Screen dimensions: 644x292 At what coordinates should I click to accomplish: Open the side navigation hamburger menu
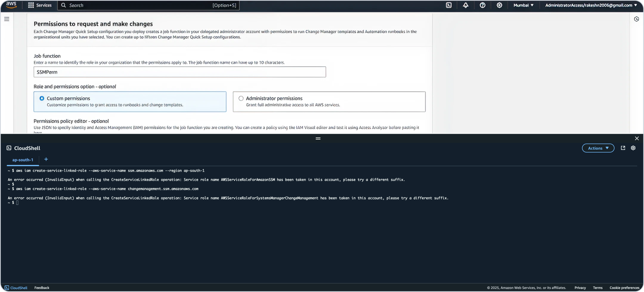click(7, 19)
